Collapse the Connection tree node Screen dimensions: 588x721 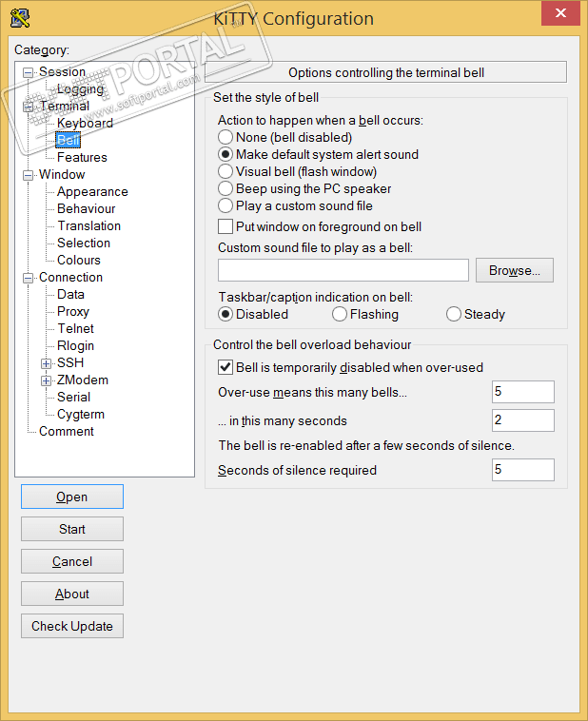(28, 278)
